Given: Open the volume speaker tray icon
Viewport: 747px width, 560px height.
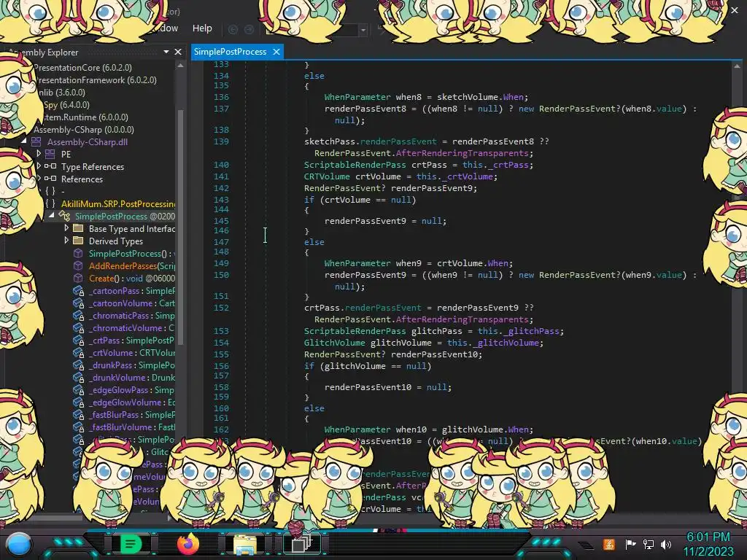Looking at the screenshot, I should (x=666, y=544).
